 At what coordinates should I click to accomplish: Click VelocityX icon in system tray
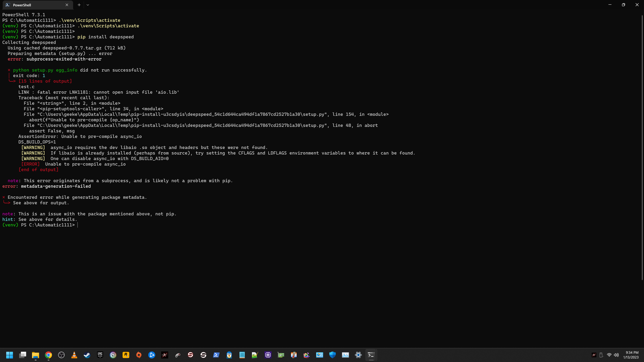[594, 355]
